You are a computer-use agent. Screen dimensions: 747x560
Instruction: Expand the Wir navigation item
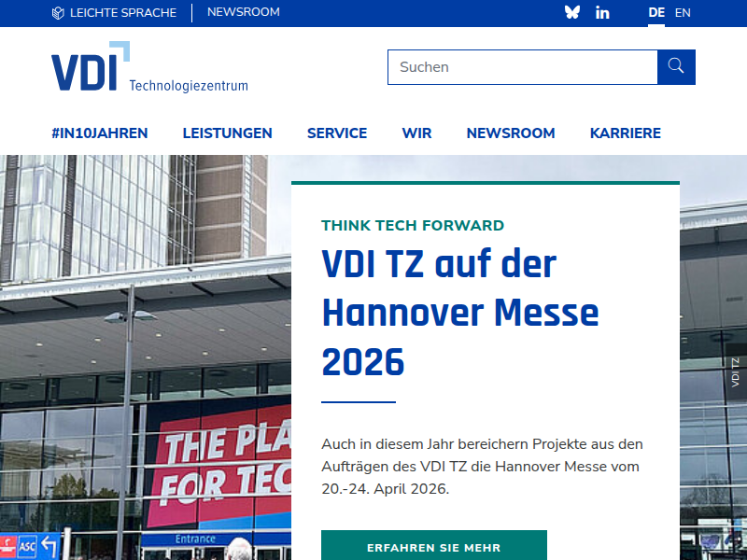pyautogui.click(x=416, y=133)
